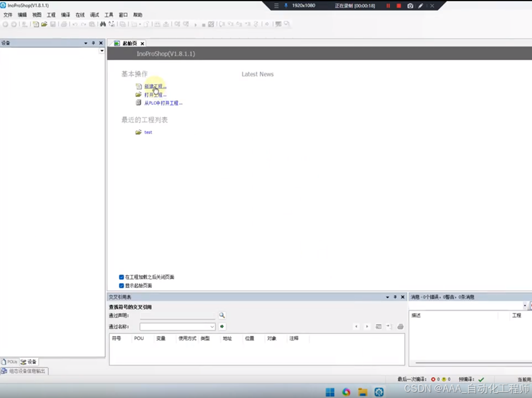
Task: Click the 通过声明 input field
Action: tap(178, 315)
